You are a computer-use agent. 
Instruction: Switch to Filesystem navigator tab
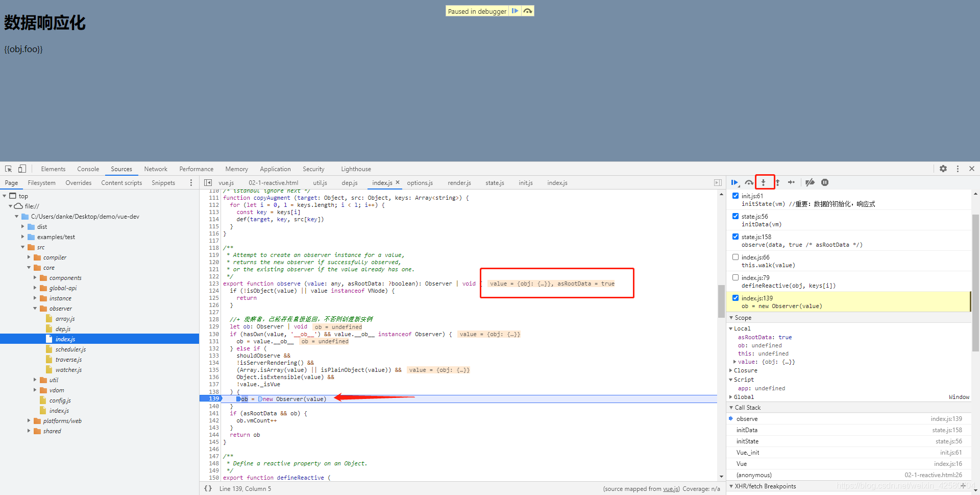pos(41,183)
